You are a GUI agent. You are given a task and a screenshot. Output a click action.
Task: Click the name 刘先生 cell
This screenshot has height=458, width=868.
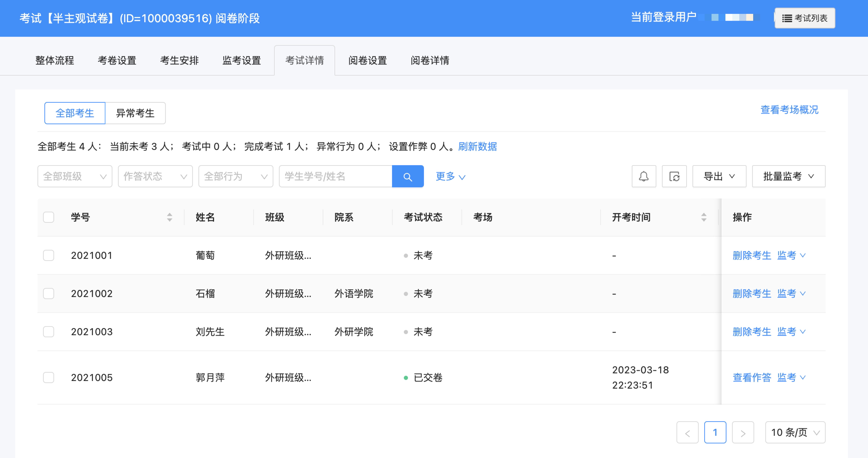[210, 332]
